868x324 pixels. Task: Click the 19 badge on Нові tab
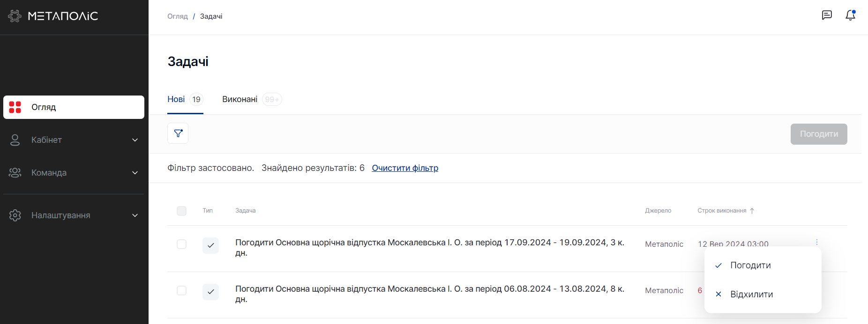pos(196,99)
